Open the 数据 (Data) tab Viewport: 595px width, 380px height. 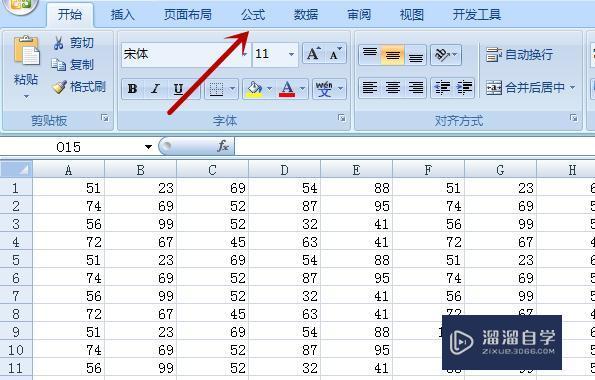306,15
